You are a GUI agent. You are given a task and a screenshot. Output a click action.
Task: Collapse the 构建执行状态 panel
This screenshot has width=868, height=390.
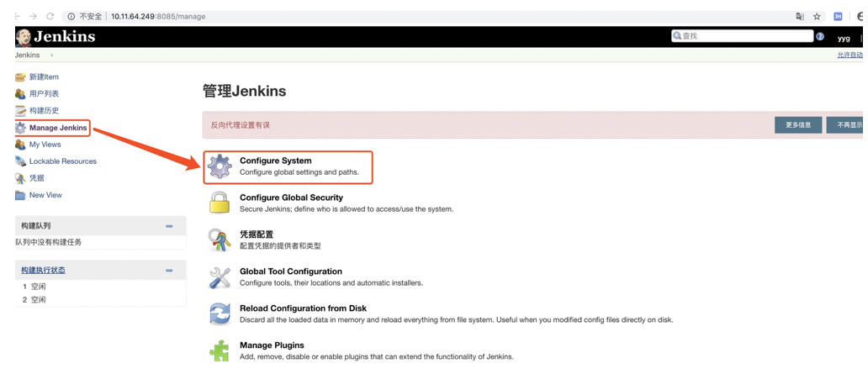point(169,271)
